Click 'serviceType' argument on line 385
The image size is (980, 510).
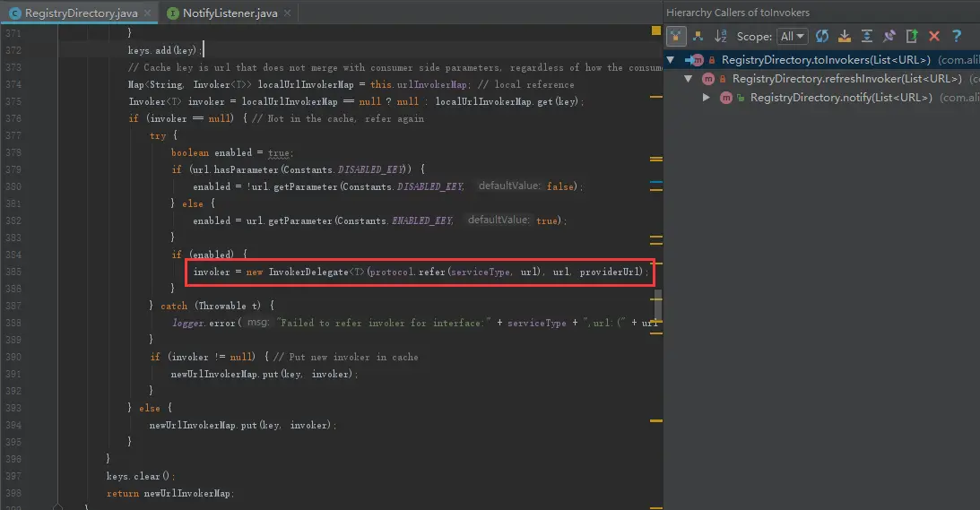(x=480, y=272)
